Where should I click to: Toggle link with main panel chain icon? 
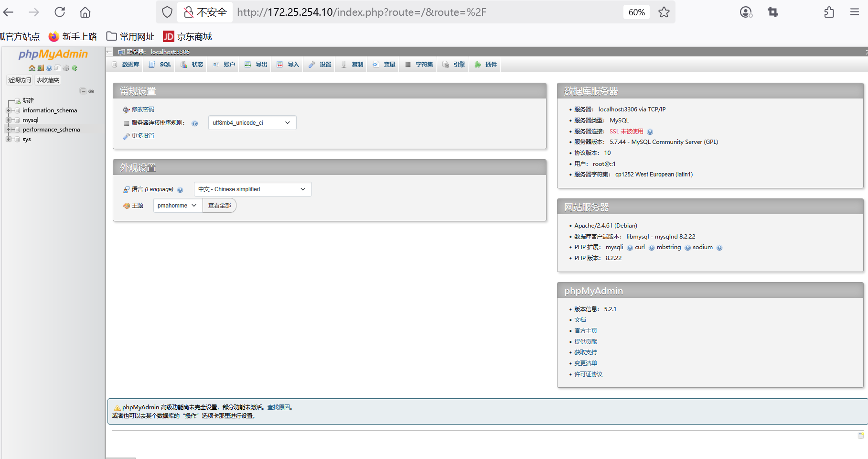coord(91,91)
